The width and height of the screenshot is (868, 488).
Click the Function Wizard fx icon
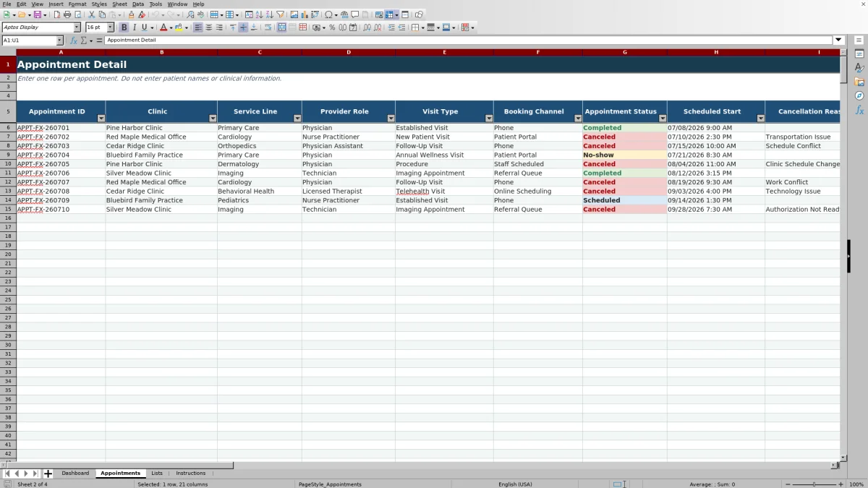pos(73,40)
